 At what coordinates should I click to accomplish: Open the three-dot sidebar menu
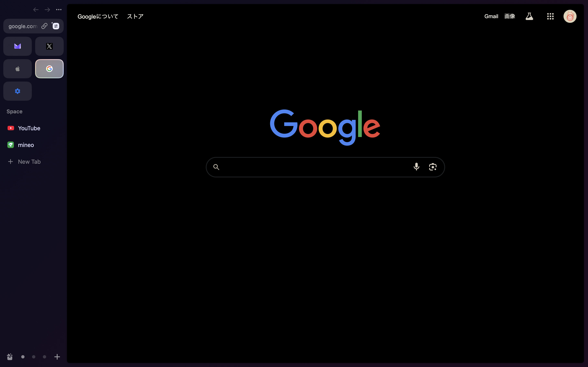(x=59, y=10)
